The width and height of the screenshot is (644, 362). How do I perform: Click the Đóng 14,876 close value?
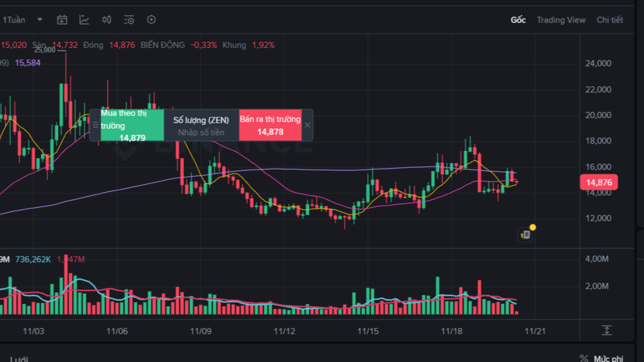pyautogui.click(x=109, y=45)
